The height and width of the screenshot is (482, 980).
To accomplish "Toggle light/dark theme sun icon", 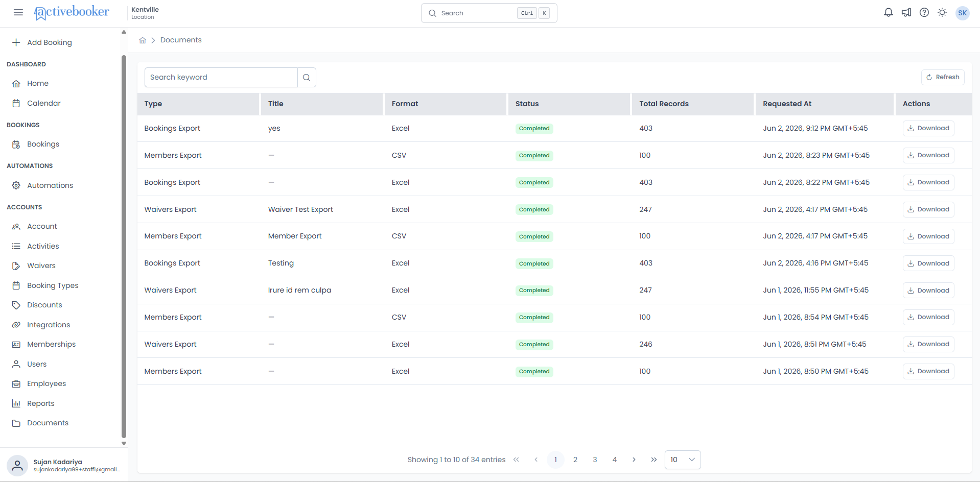I will tap(942, 13).
